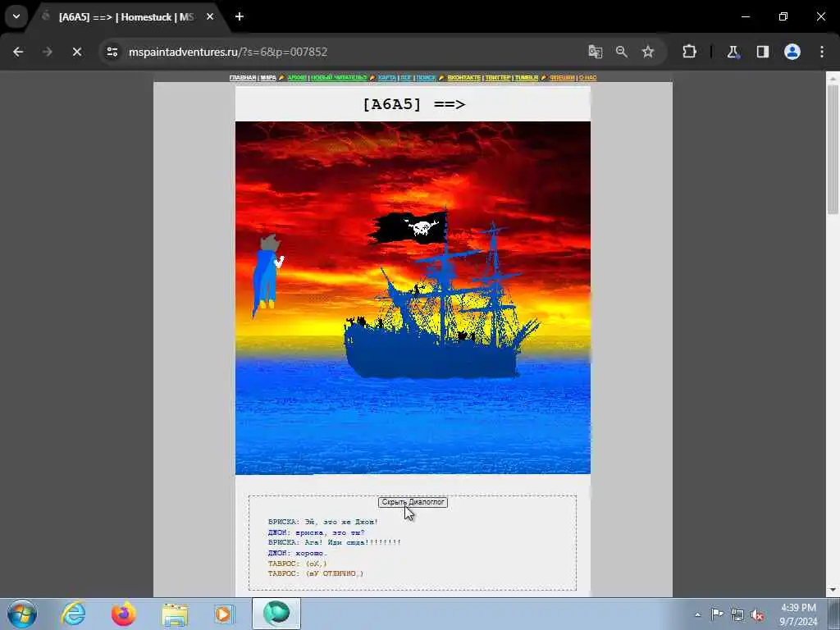Image resolution: width=840 pixels, height=630 pixels.
Task: Select the active browser taskbar button
Action: coord(276,614)
